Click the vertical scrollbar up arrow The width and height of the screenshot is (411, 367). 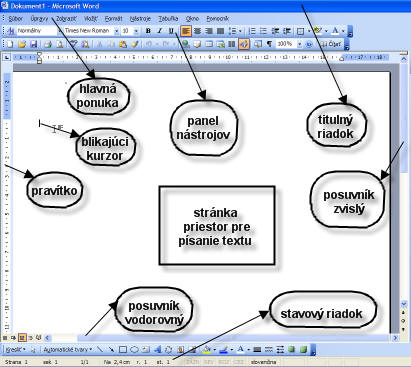[404, 60]
